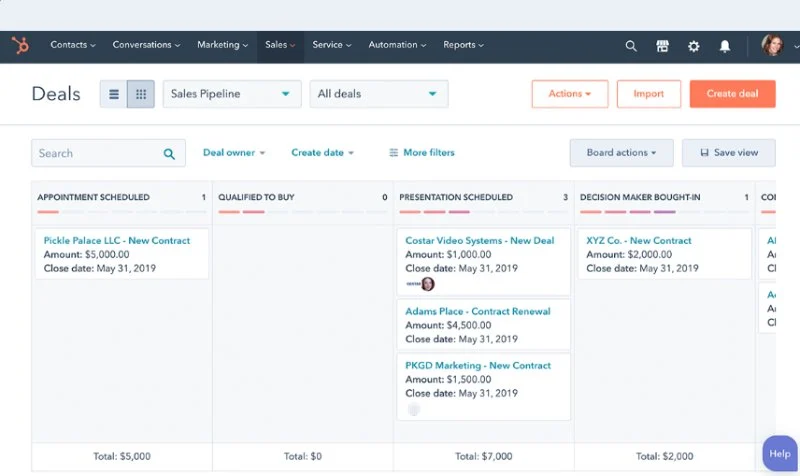The image size is (800, 476).
Task: Open the notifications bell
Action: [x=724, y=46]
